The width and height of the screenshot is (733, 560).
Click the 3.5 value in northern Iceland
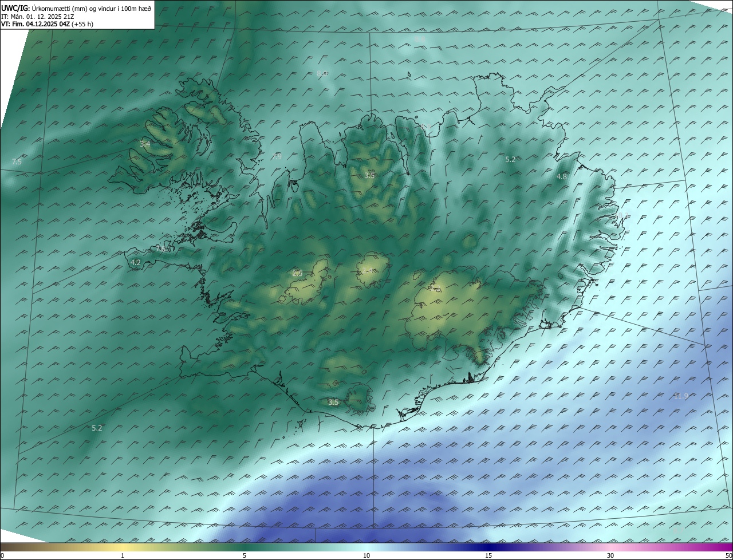click(369, 175)
